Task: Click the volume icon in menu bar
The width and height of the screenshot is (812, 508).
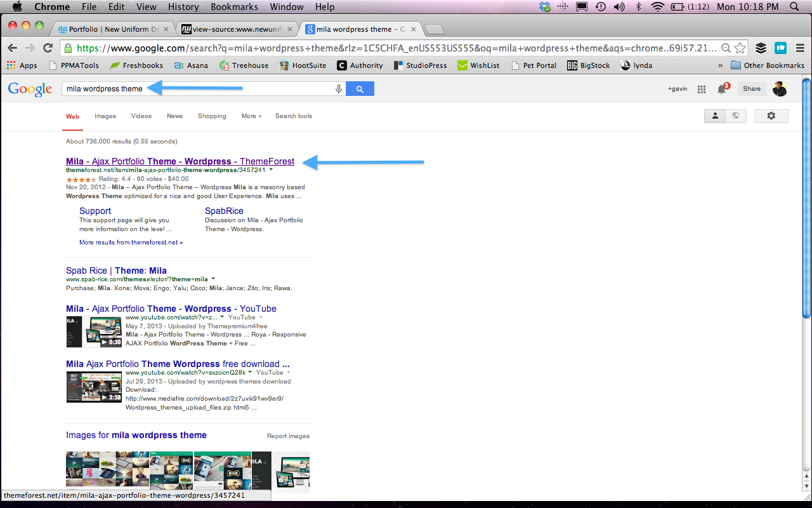Action: pos(619,7)
